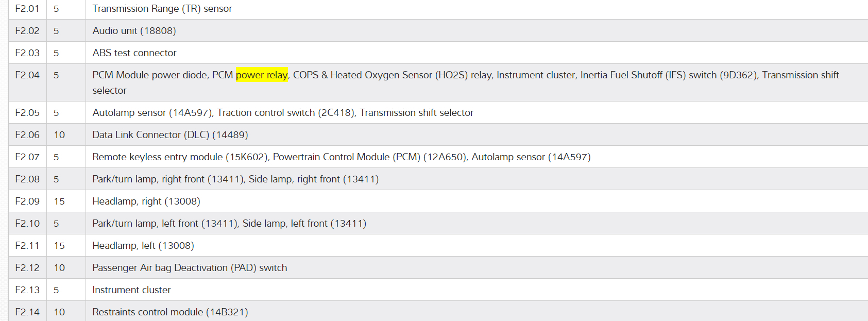
Task: Select the Traction control switch (2C418) text
Action: pyautogui.click(x=285, y=113)
